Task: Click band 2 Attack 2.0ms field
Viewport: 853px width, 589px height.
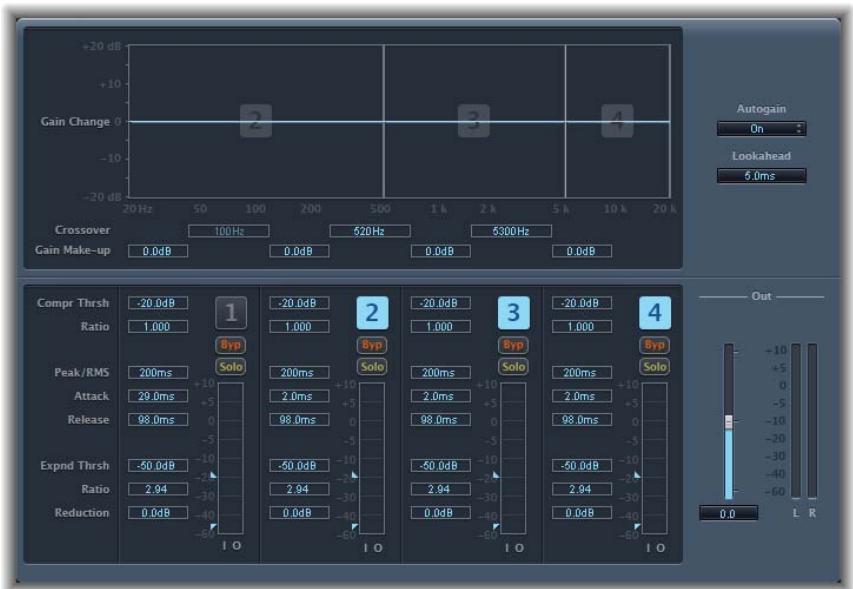Action: pyautogui.click(x=299, y=396)
